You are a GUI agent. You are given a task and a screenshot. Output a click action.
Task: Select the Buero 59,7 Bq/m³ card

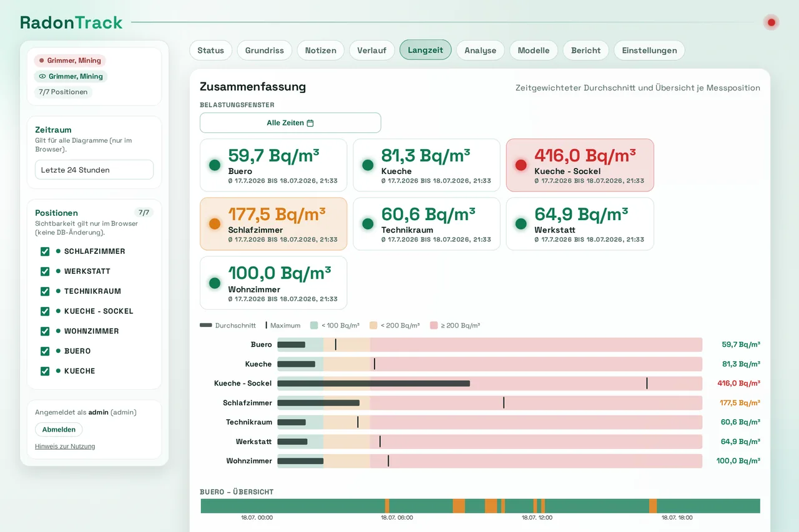click(273, 165)
